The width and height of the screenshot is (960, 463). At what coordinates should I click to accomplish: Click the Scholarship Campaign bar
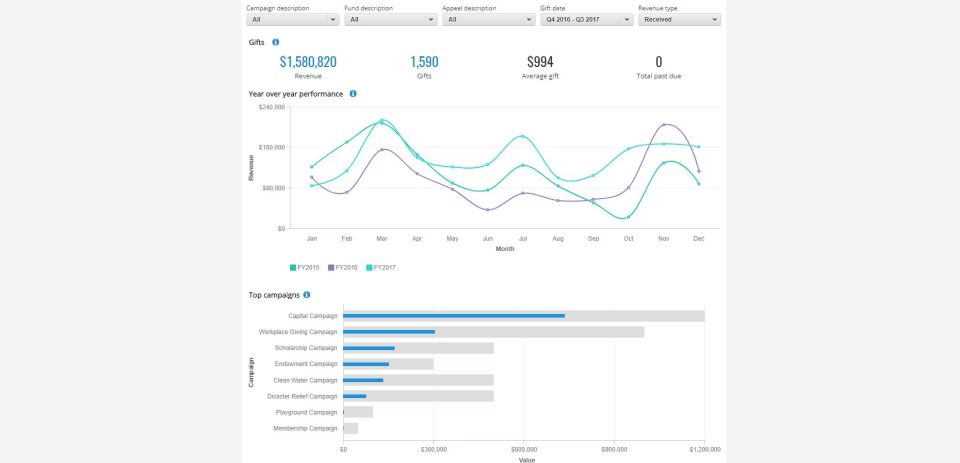(x=369, y=348)
